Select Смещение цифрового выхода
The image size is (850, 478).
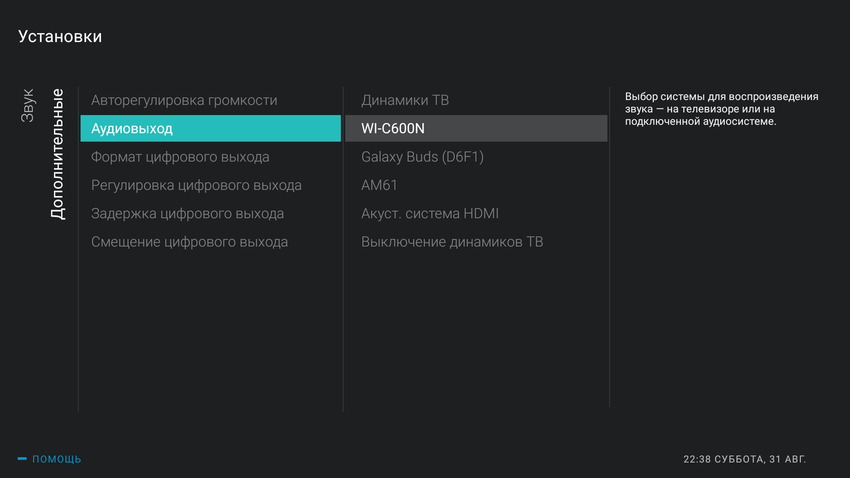tap(189, 242)
